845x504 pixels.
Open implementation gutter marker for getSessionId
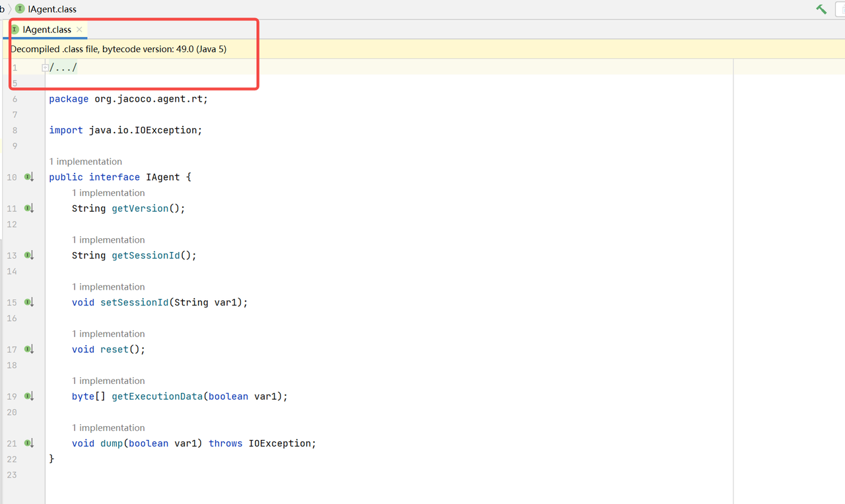click(28, 255)
